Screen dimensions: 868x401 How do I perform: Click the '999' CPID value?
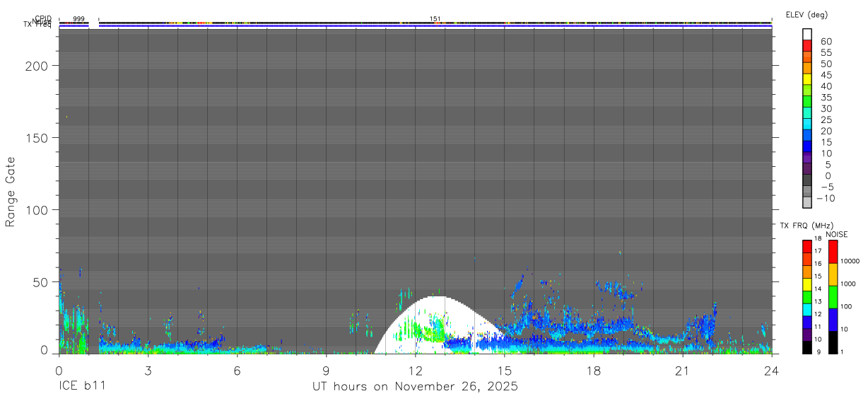(x=78, y=18)
